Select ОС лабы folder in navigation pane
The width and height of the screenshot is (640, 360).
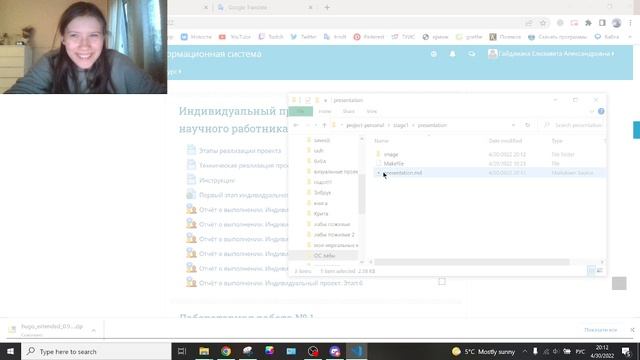[x=324, y=256]
